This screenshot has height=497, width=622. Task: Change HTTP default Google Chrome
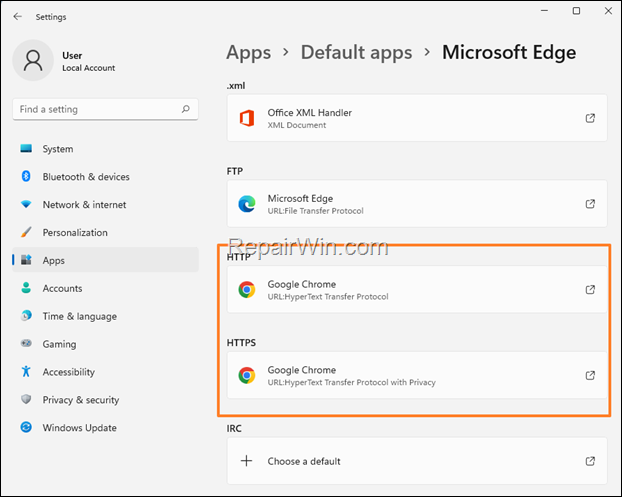point(417,289)
